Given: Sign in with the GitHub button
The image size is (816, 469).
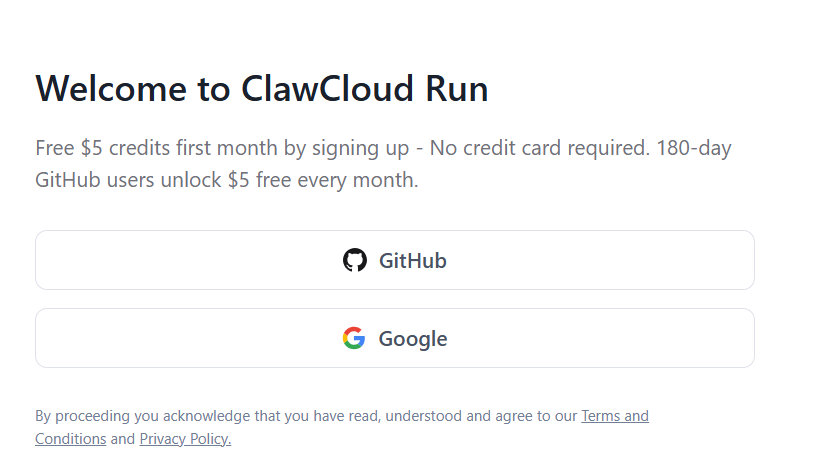Looking at the screenshot, I should click(394, 260).
